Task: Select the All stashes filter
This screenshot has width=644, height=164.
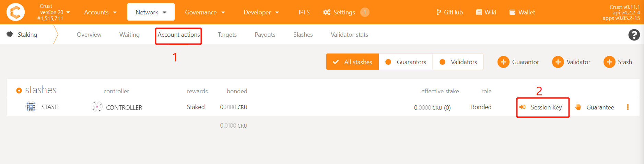Action: click(x=352, y=62)
